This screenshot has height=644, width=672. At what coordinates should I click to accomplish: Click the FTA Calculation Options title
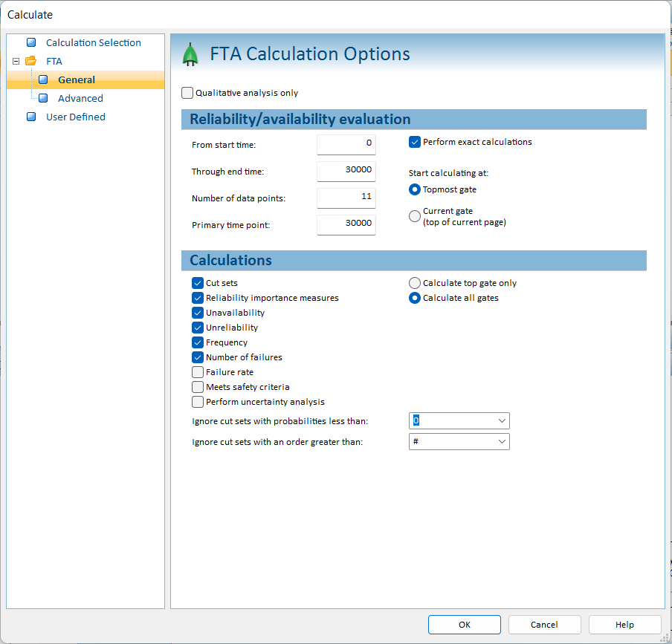310,54
